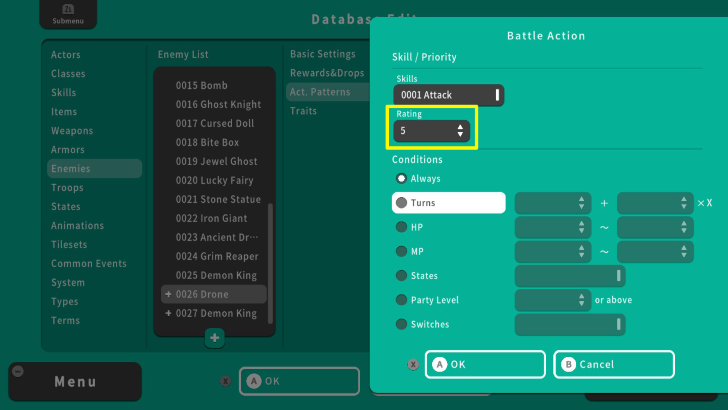Click plus marker next to 0026 Drone
Screen dimensions: 728x410
coord(168,294)
